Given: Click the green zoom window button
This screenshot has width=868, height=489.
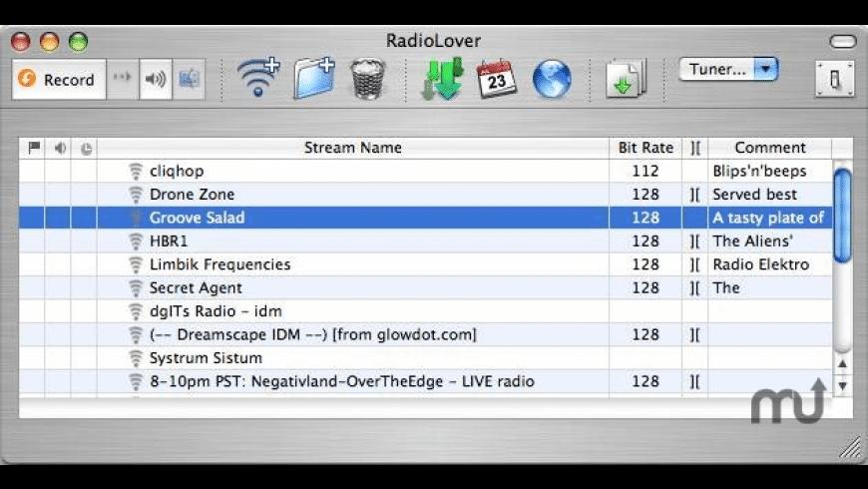Looking at the screenshot, I should pos(78,42).
